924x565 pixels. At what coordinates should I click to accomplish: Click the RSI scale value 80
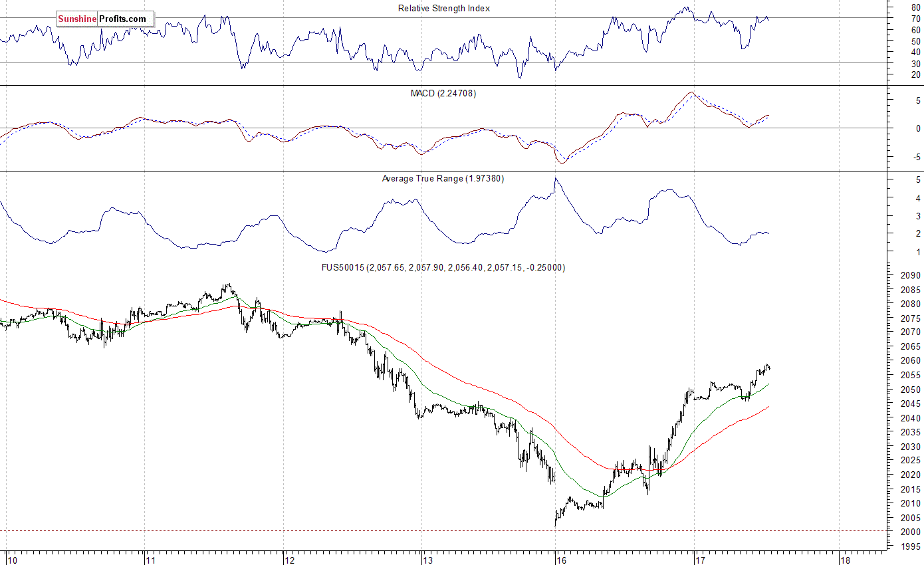point(916,7)
